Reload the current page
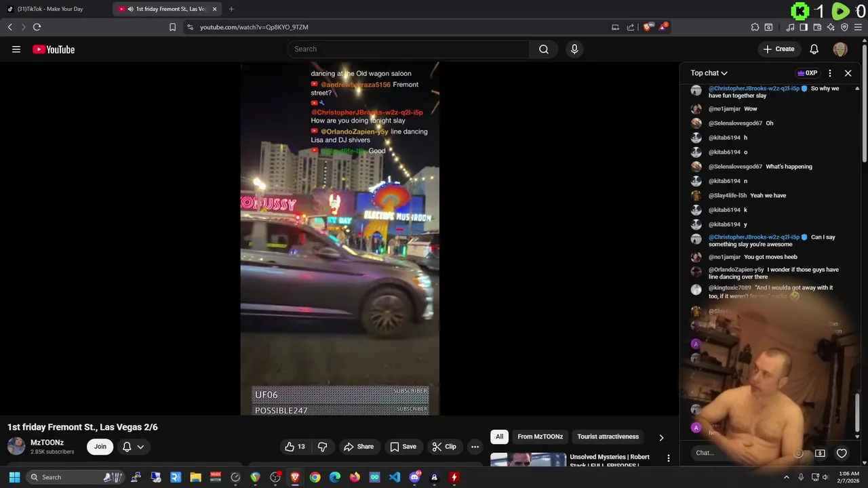Image resolution: width=868 pixels, height=488 pixels. pos(37,27)
